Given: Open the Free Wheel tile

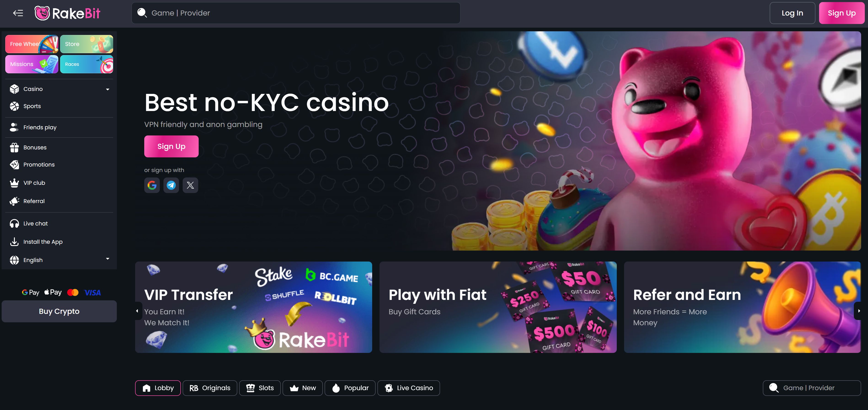Looking at the screenshot, I should pyautogui.click(x=32, y=44).
